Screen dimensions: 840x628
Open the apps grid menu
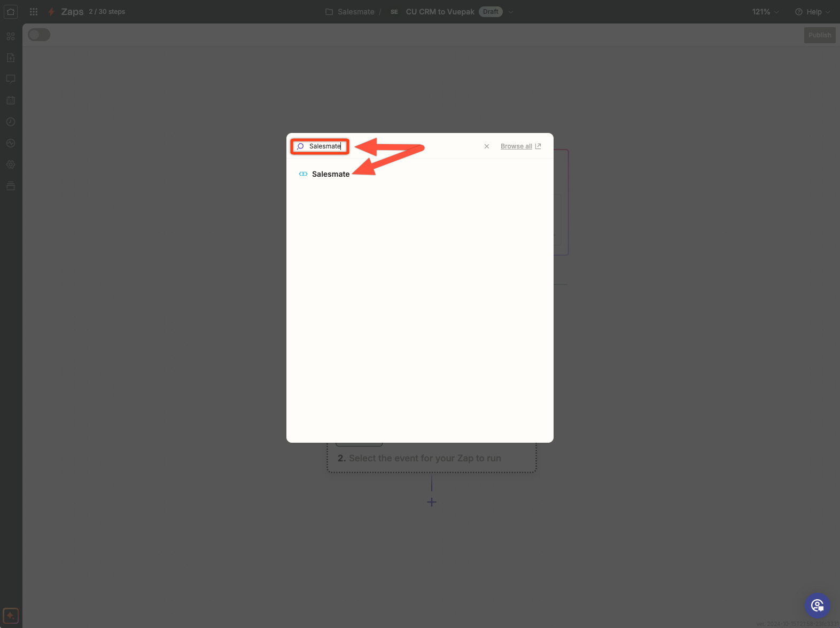coord(34,12)
